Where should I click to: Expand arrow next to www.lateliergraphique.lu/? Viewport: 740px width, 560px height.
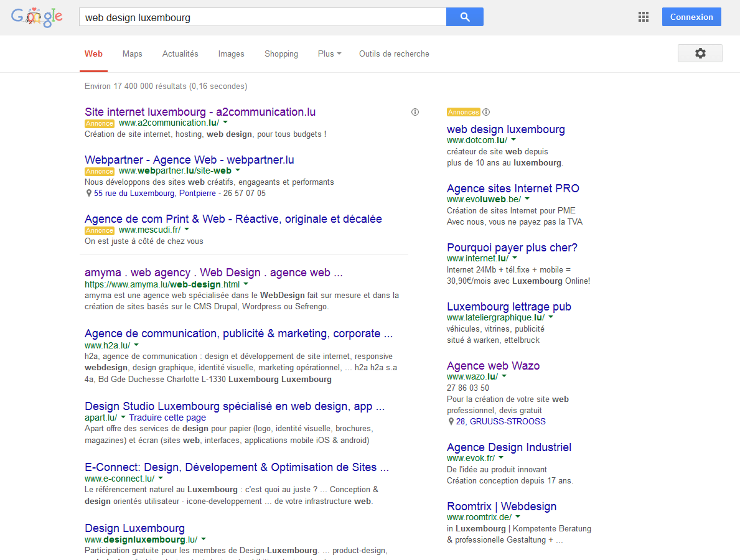(x=551, y=317)
